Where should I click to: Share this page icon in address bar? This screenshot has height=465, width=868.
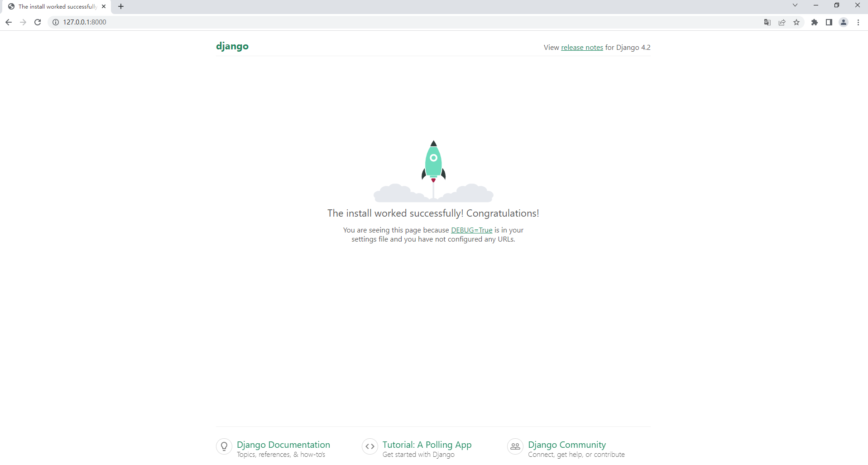tap(782, 22)
